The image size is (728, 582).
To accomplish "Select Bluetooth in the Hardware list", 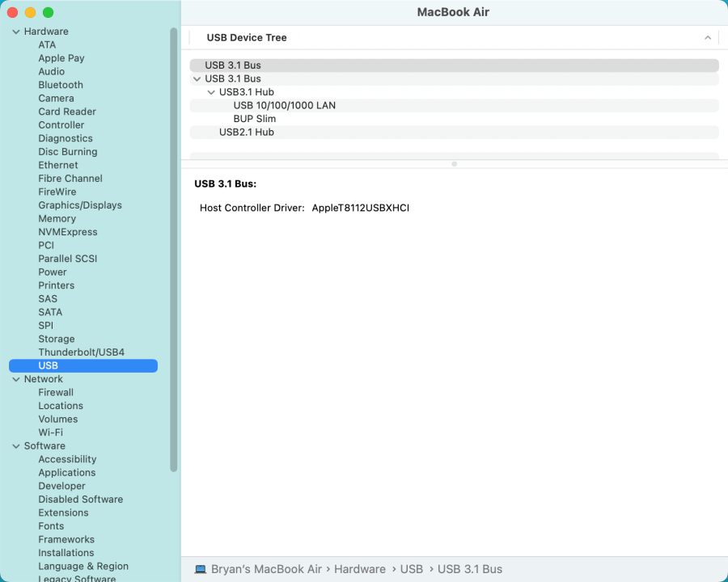I will [61, 85].
